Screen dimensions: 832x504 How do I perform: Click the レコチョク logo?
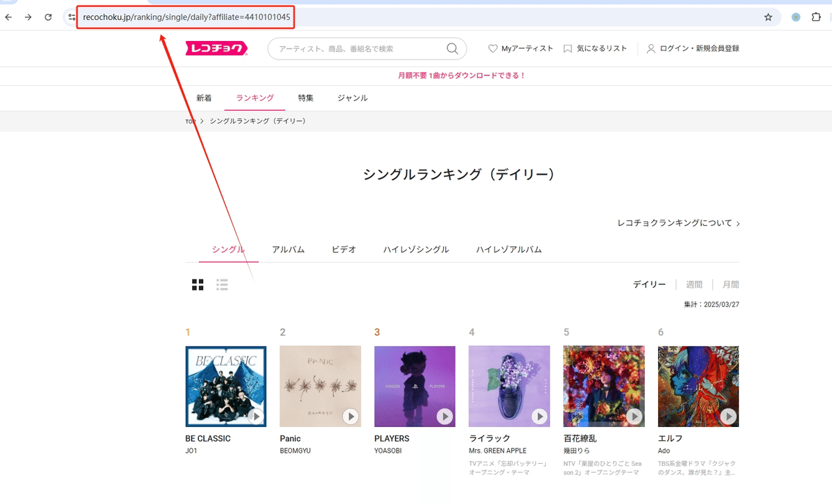coord(216,49)
